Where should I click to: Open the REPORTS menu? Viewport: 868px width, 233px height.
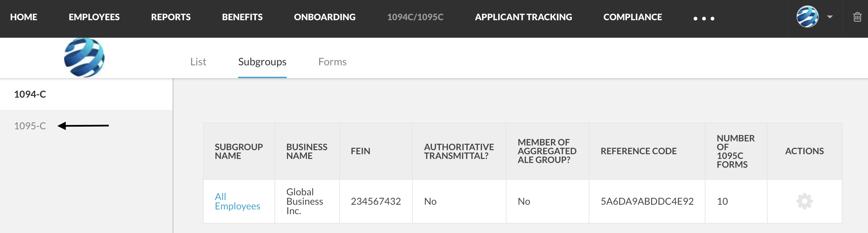(171, 17)
